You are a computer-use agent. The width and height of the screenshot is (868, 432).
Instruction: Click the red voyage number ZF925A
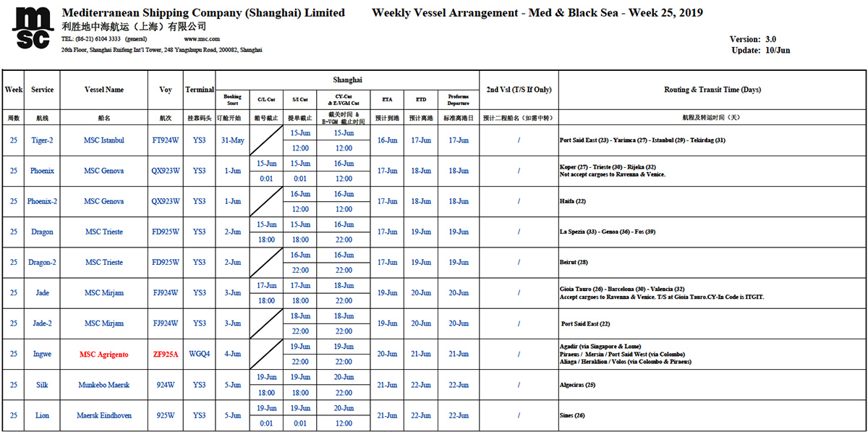(x=166, y=355)
